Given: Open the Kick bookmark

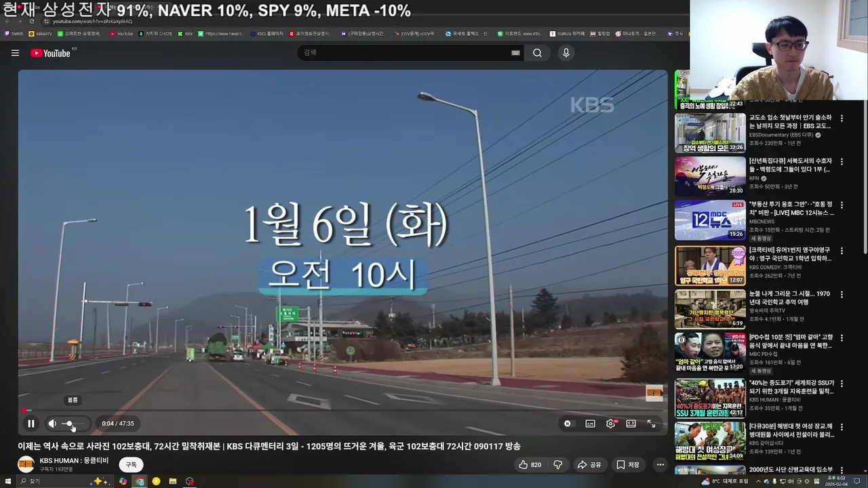Looking at the screenshot, I should [186, 33].
